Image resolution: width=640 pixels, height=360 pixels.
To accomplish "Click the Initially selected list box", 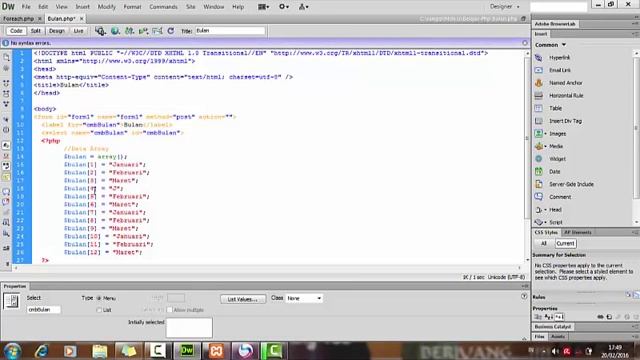I will point(189,328).
